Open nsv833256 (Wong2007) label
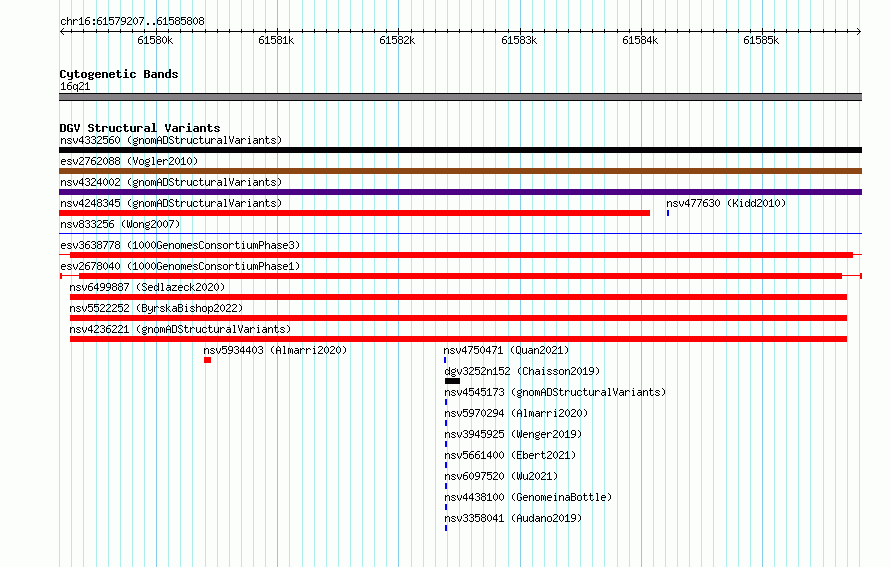890x567 pixels. pos(120,224)
